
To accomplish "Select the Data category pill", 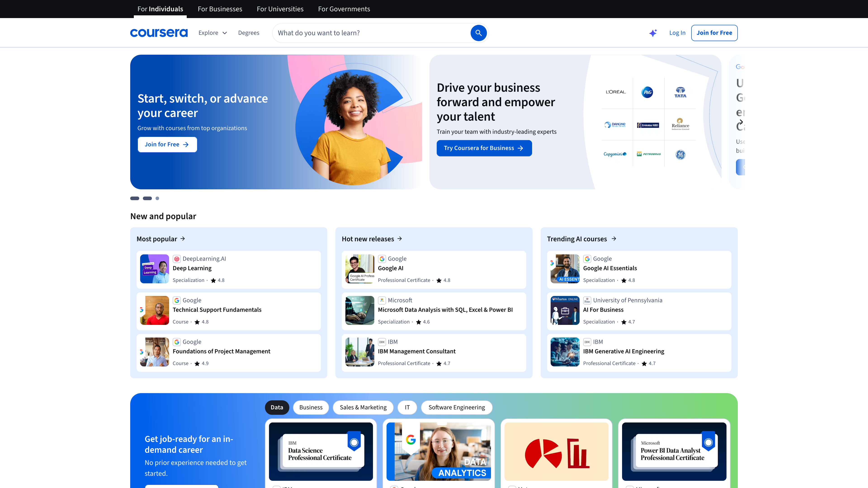I will 277,408.
